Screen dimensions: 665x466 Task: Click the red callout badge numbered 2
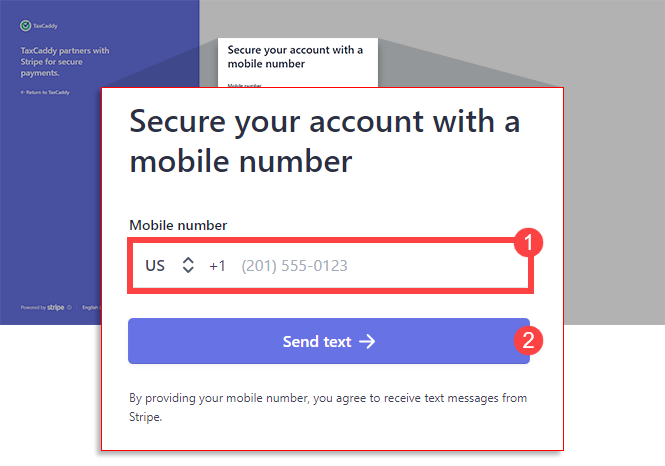coord(530,340)
